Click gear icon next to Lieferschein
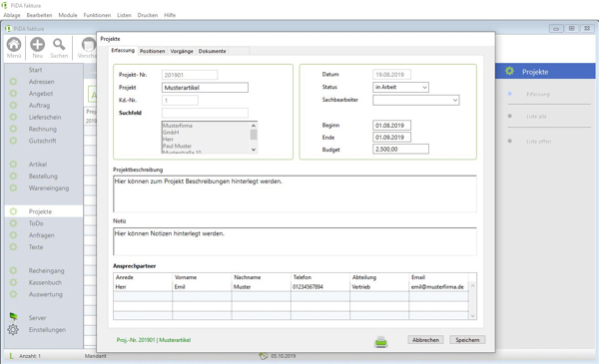This screenshot has height=364, width=599. (x=13, y=117)
